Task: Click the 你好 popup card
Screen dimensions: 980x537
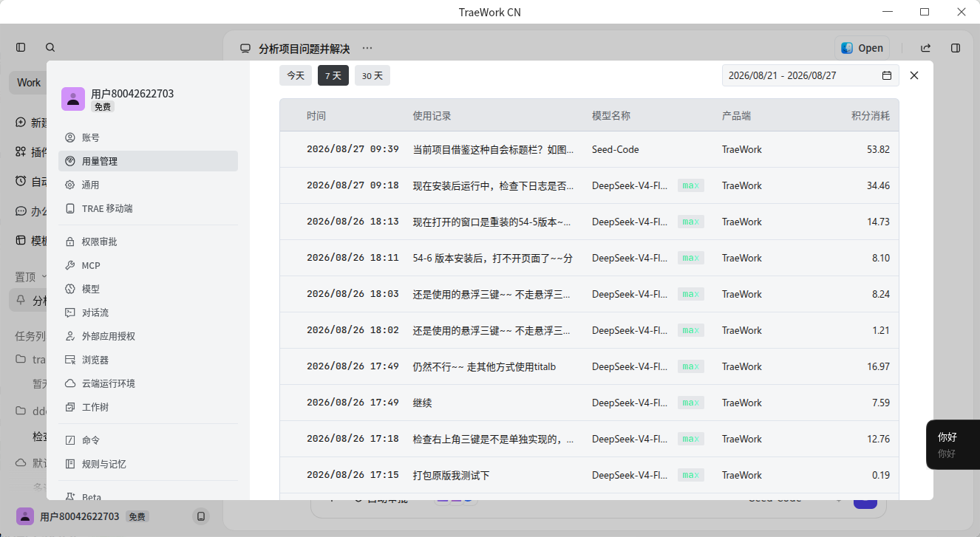Action: (x=953, y=444)
